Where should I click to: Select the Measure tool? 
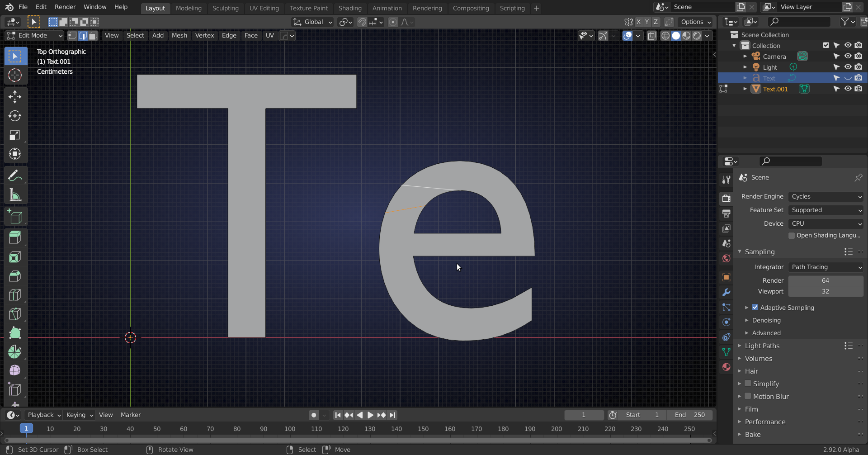click(15, 195)
